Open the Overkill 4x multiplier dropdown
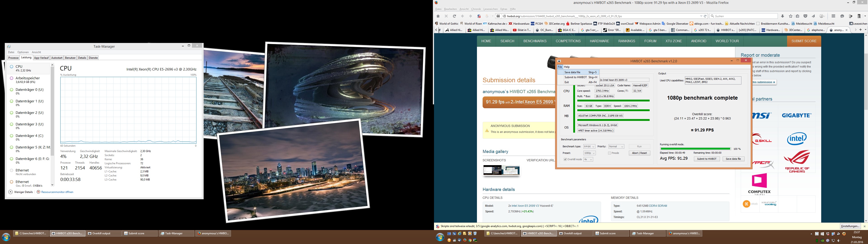Viewport: 868px width, 244px height. 588,160
